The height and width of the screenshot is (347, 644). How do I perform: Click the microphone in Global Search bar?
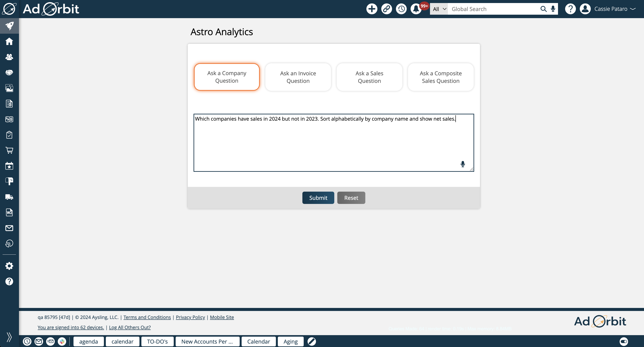553,9
